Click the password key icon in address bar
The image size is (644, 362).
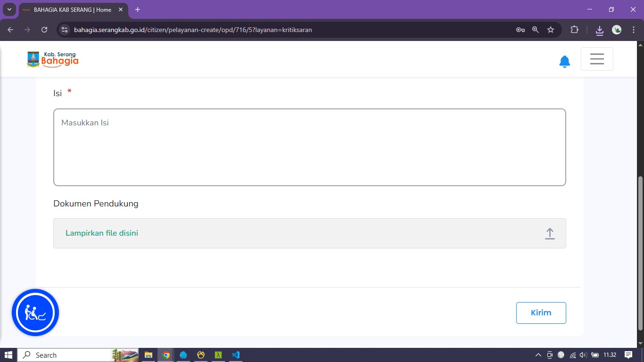point(520,30)
